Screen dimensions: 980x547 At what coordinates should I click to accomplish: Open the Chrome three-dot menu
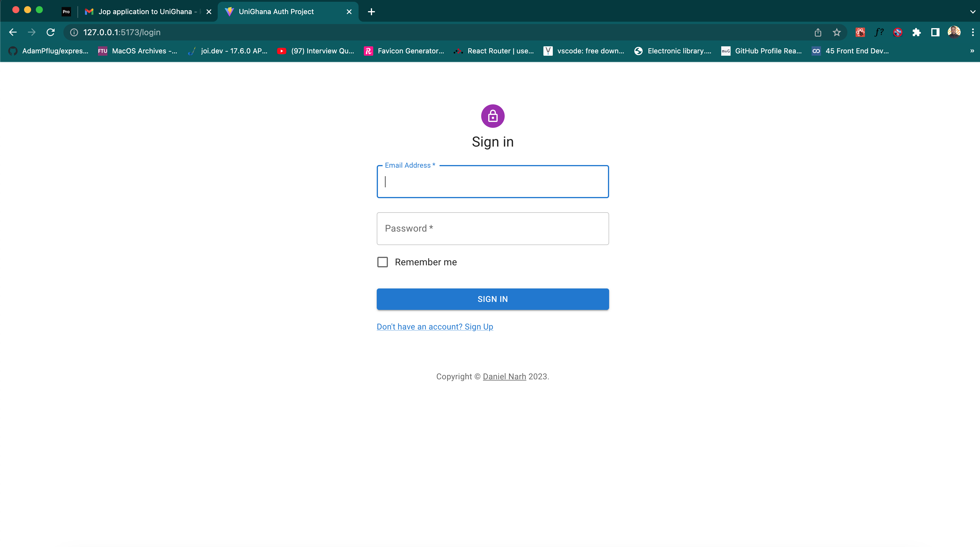[x=973, y=32]
